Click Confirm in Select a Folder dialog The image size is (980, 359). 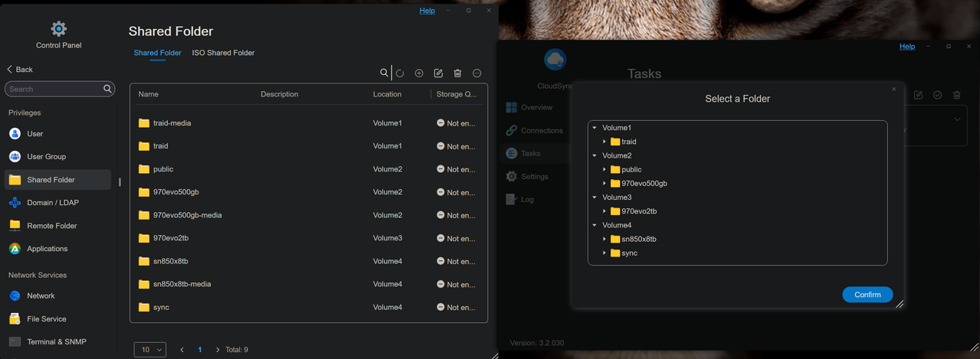[x=867, y=295]
